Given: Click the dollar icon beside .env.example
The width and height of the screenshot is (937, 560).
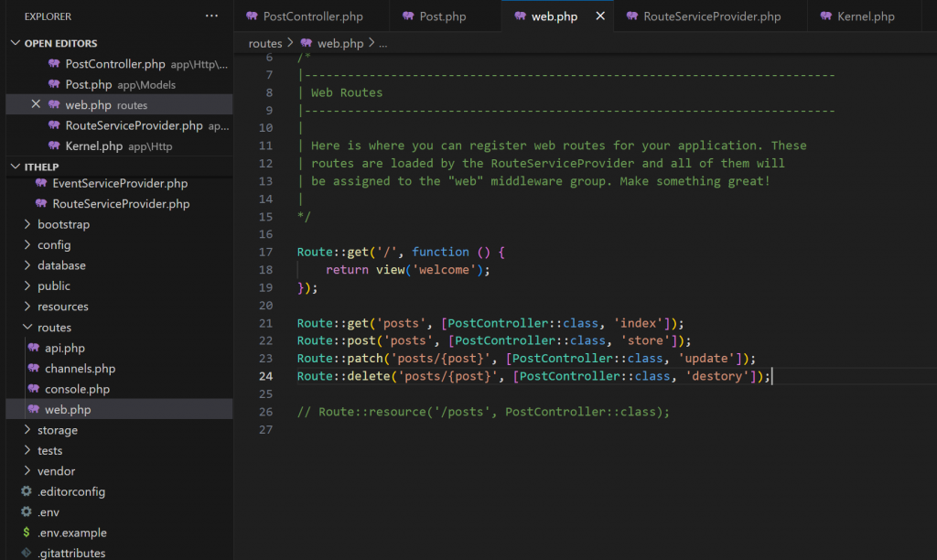Looking at the screenshot, I should pos(27,532).
